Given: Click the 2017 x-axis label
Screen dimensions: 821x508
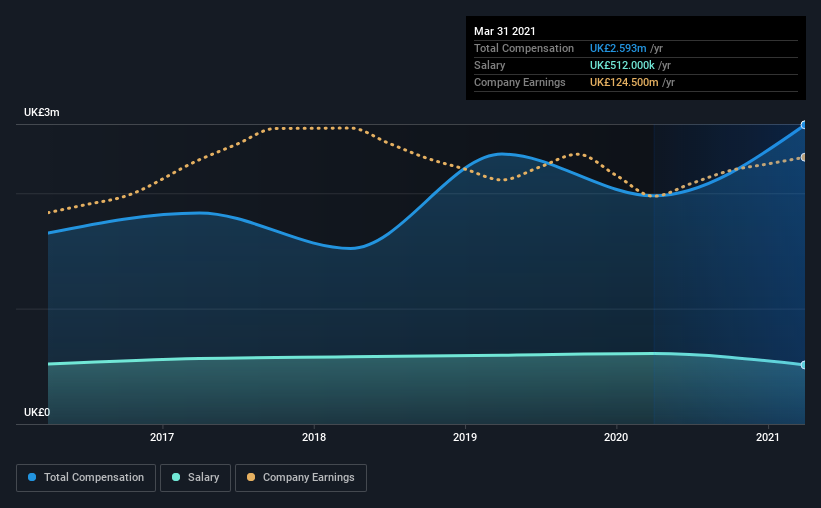Looking at the screenshot, I should pyautogui.click(x=162, y=437).
